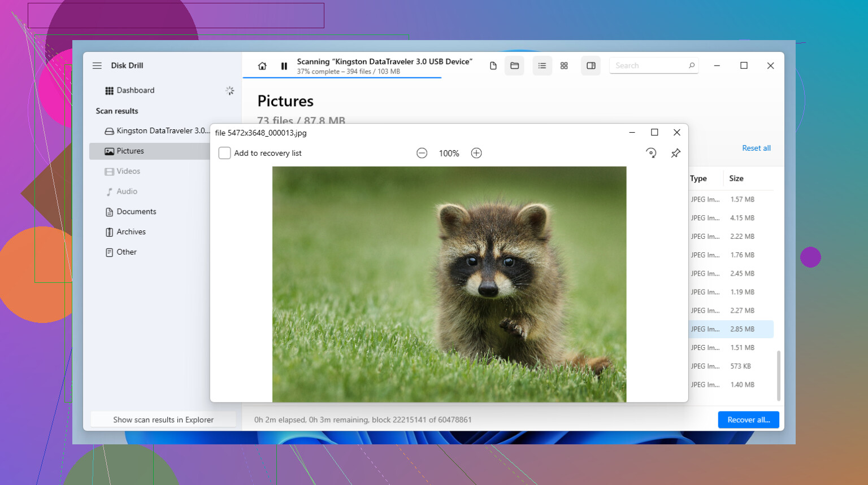Zoom in the preview image

click(x=476, y=153)
